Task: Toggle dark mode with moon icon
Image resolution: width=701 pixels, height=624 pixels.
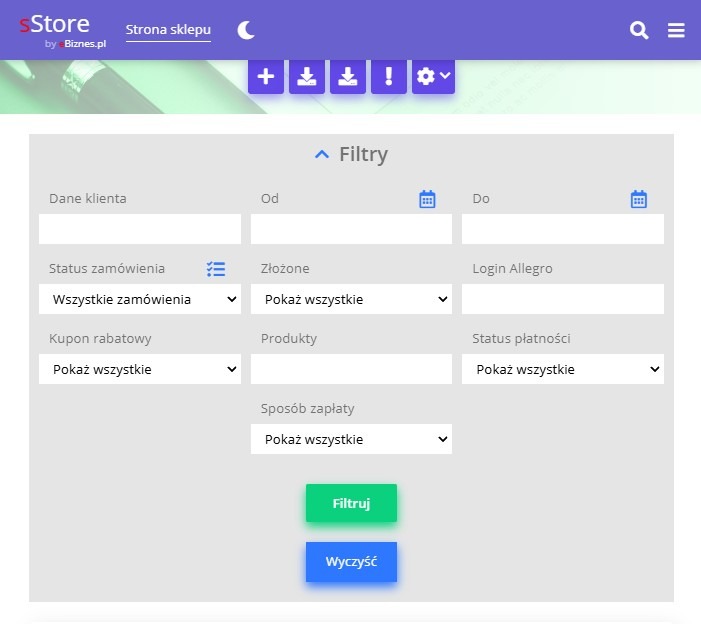Action: [246, 31]
